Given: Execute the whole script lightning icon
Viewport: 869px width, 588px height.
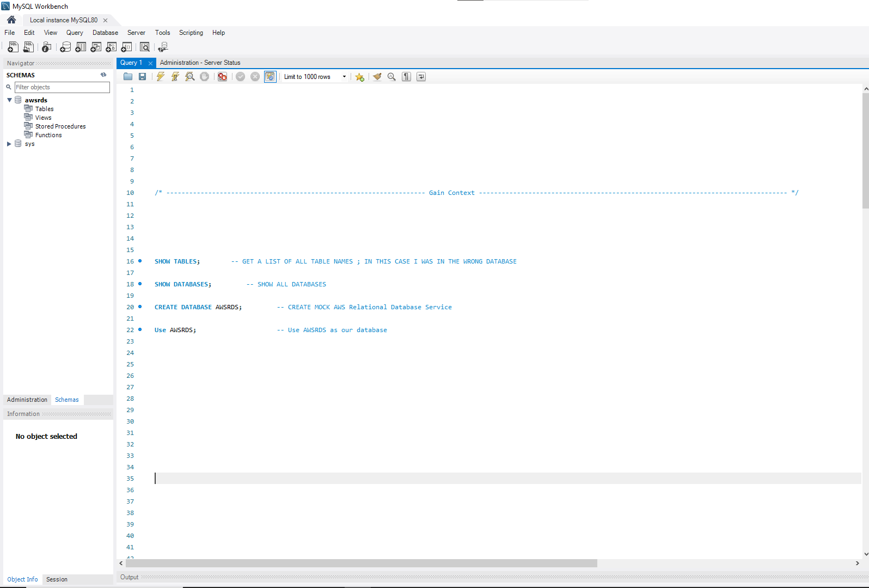Looking at the screenshot, I should pos(161,77).
